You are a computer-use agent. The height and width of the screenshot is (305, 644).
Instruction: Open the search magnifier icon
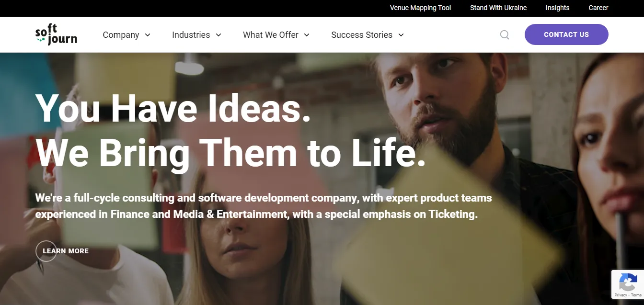(x=505, y=34)
